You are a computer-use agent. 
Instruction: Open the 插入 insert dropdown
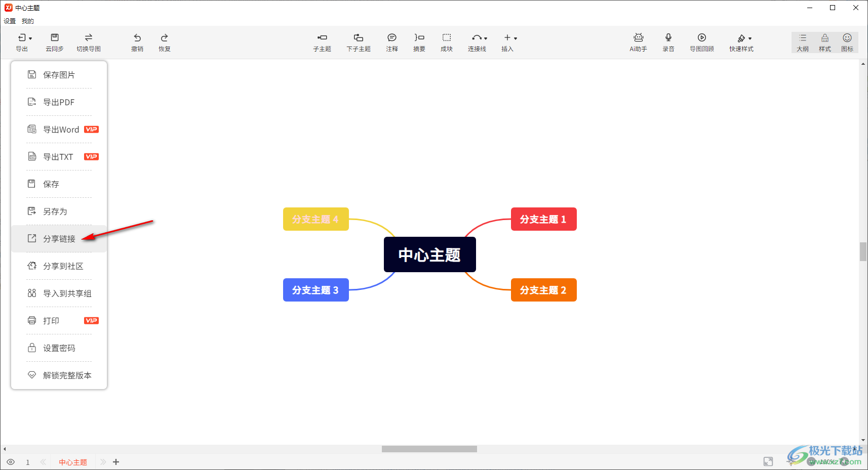point(509,42)
